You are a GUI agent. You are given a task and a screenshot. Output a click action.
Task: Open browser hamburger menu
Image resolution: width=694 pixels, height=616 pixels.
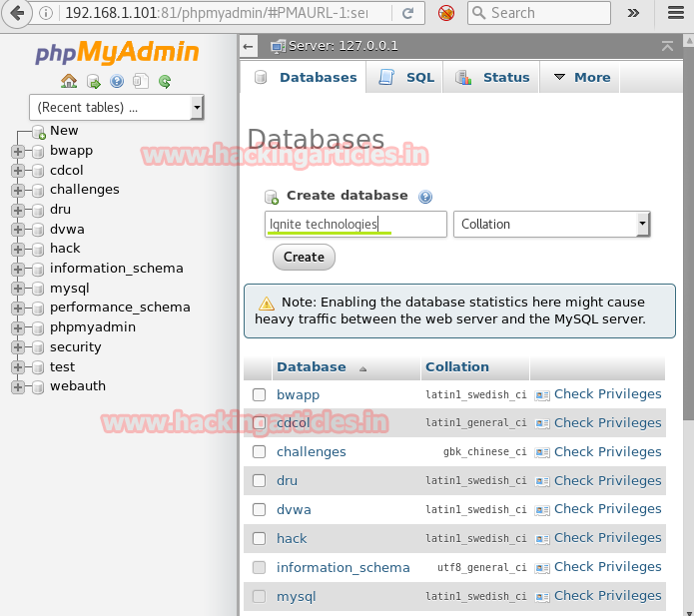click(675, 13)
